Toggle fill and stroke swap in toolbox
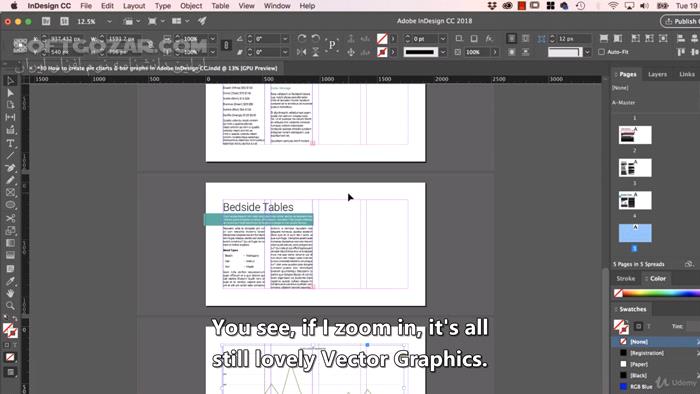The height and width of the screenshot is (394, 700). [15, 319]
